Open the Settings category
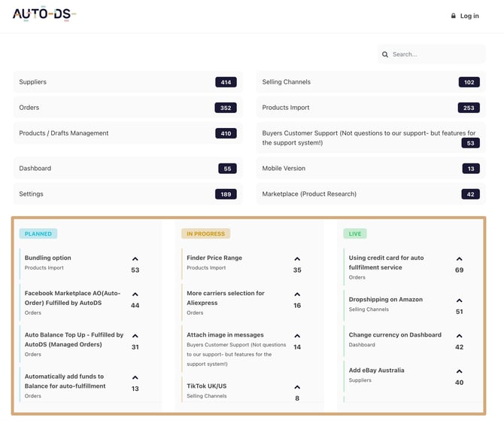This screenshot has width=504, height=424. pos(128,194)
